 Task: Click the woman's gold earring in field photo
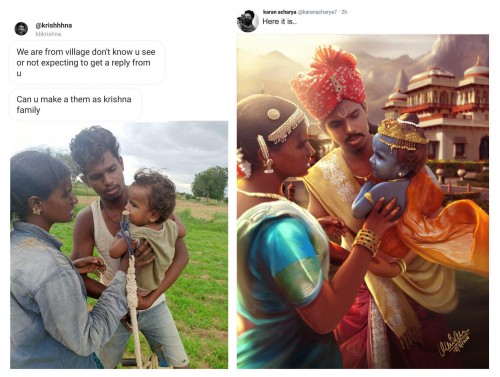36,211
